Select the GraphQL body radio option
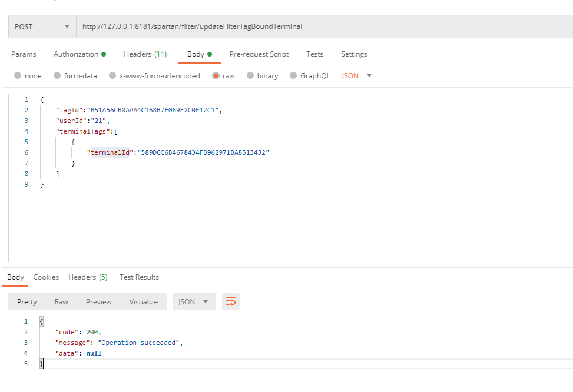This screenshot has width=573, height=392. pyautogui.click(x=294, y=76)
